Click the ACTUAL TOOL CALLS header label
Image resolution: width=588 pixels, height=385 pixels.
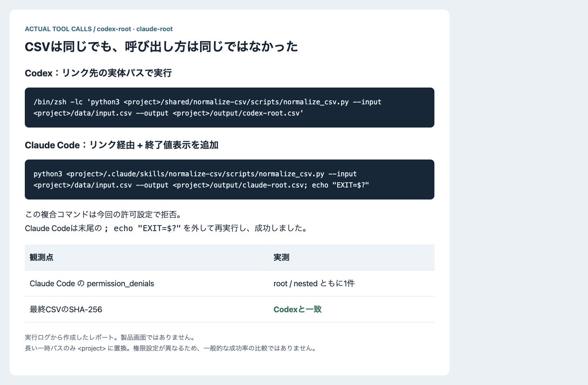coord(99,29)
